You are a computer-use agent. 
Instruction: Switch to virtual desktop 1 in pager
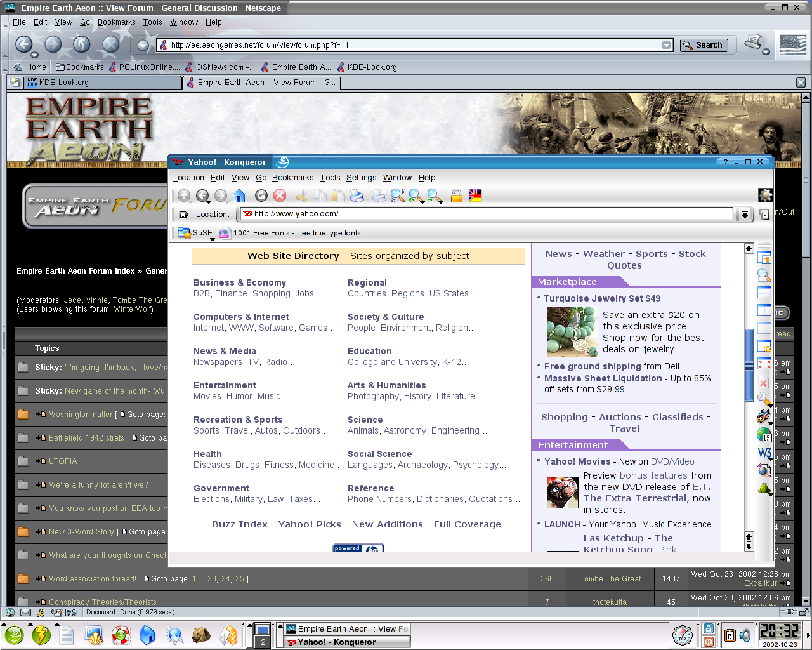tap(263, 630)
